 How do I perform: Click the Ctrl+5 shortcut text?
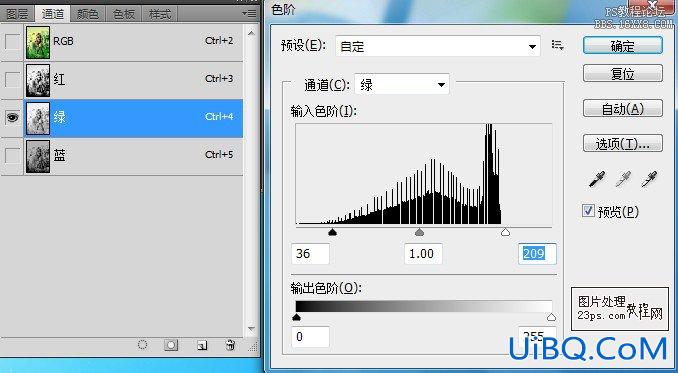click(219, 154)
